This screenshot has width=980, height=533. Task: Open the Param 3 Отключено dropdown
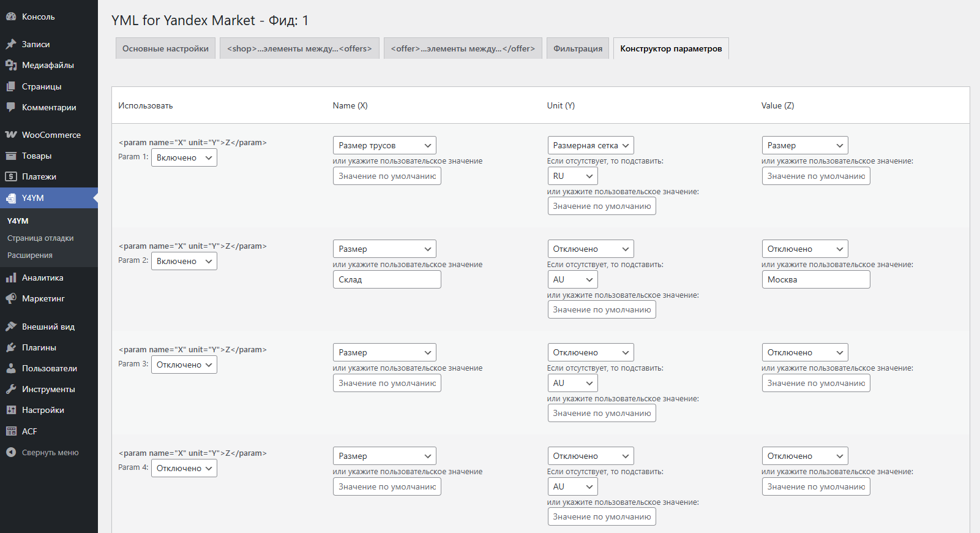coord(184,365)
